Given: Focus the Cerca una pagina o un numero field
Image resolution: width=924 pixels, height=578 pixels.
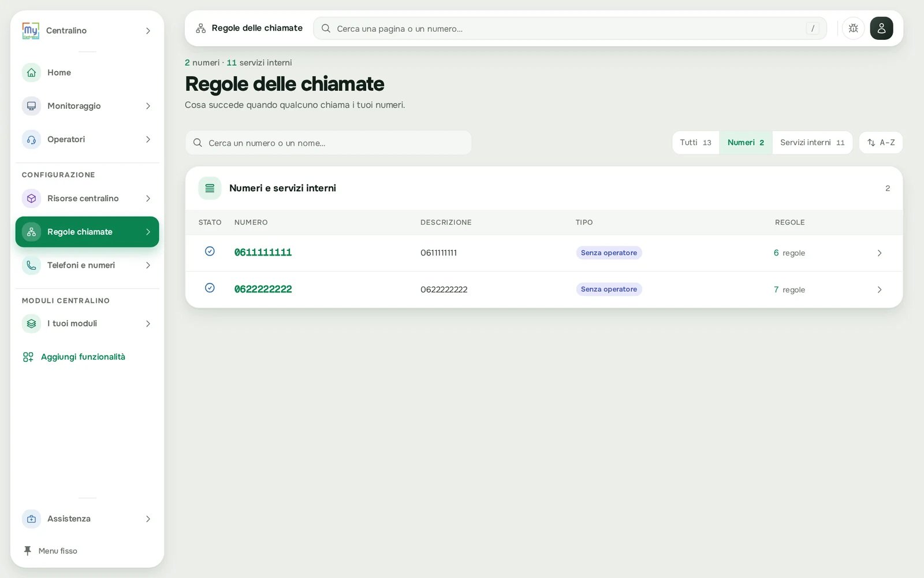Looking at the screenshot, I should click(570, 28).
